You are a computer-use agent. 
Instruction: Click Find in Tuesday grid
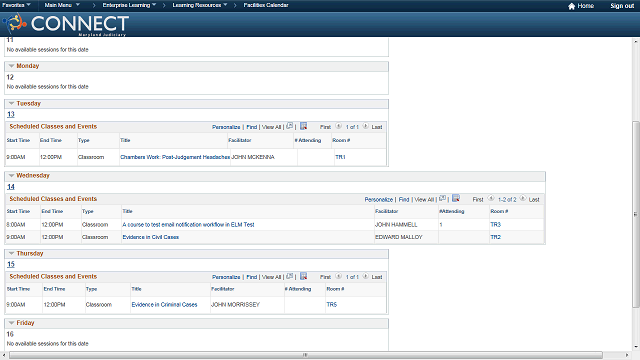pyautogui.click(x=251, y=127)
